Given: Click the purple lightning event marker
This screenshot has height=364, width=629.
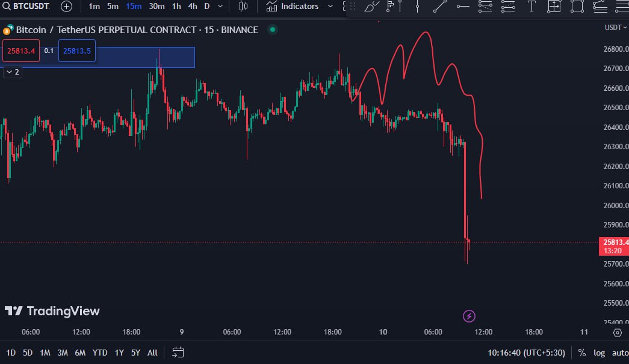Looking at the screenshot, I should pos(469,316).
